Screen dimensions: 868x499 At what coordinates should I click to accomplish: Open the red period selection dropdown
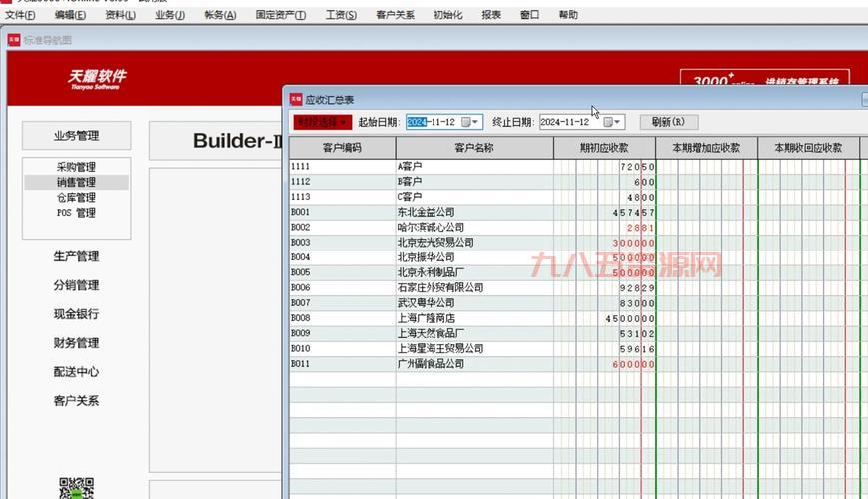tap(323, 122)
